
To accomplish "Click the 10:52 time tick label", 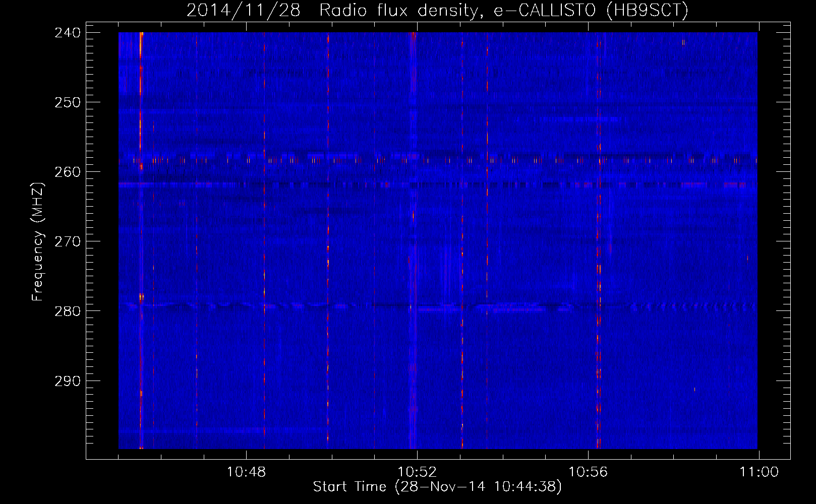I will pyautogui.click(x=417, y=472).
